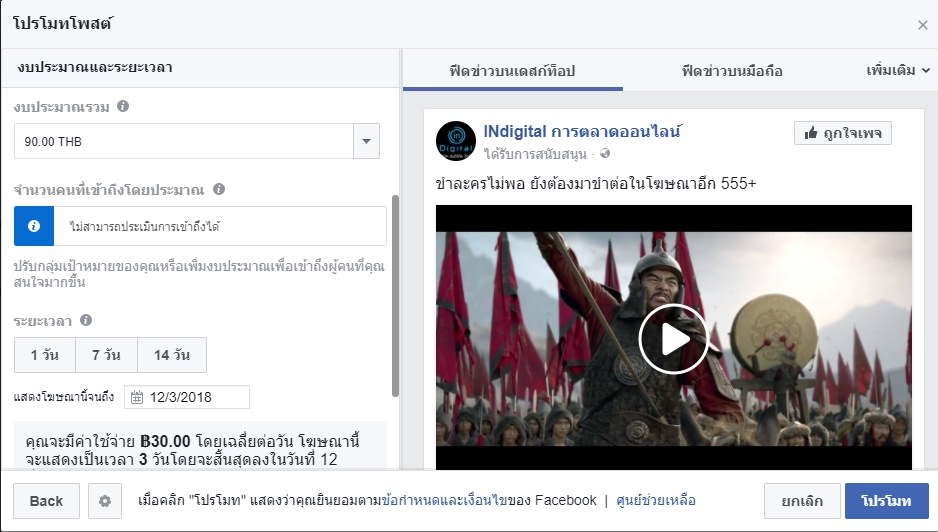Switch to ฟีดข่าวบนเดสก์ท็อป tab
This screenshot has width=938, height=532.
[x=513, y=71]
